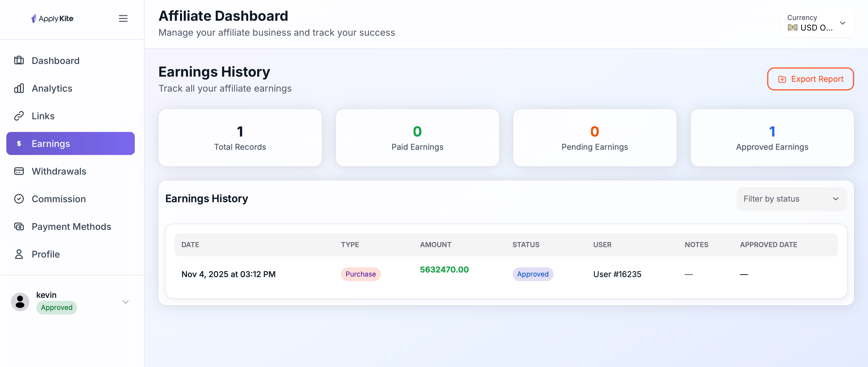This screenshot has height=367, width=868.
Task: Click the Apply Kite logo
Action: click(x=52, y=18)
